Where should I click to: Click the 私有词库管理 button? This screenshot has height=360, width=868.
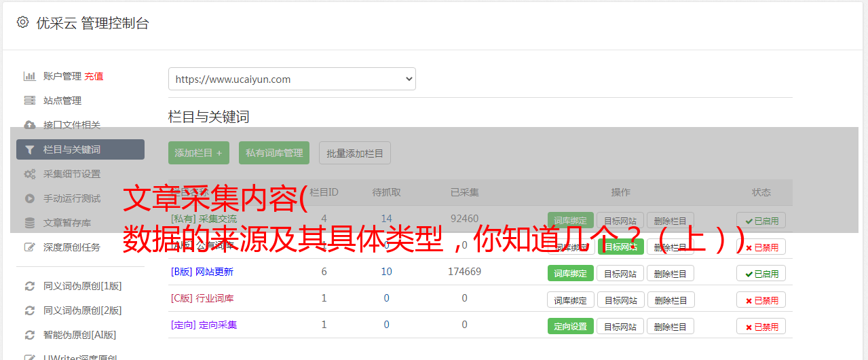click(274, 153)
